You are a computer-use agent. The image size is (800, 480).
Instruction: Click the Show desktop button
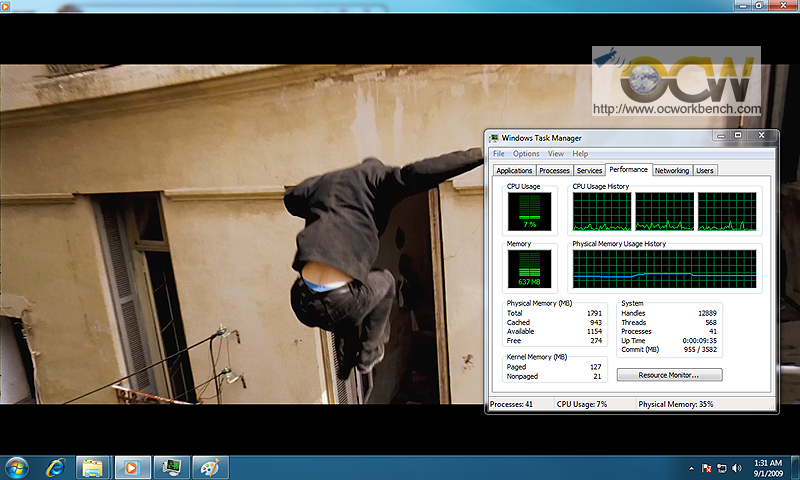coord(795,468)
